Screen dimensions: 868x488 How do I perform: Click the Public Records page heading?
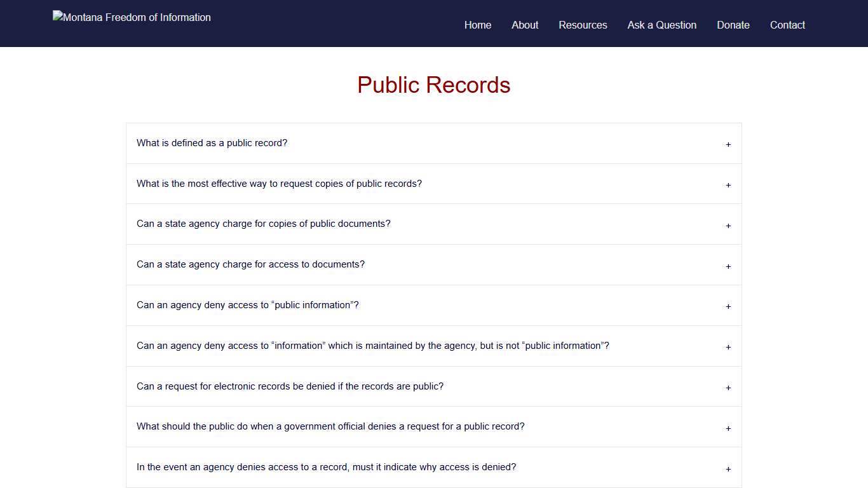(434, 85)
